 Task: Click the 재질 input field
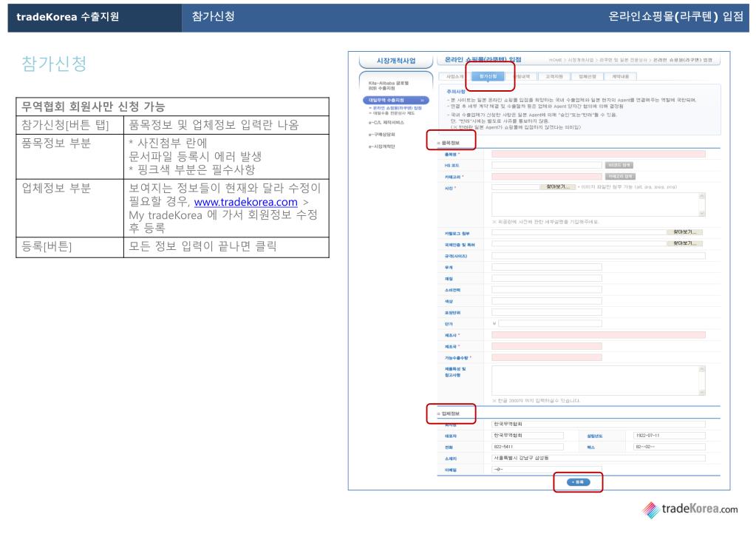547,278
